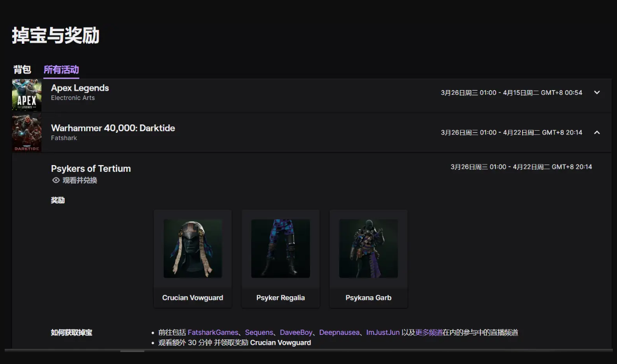
Task: Expand the Apex Legends campaign chevron
Action: (x=597, y=92)
